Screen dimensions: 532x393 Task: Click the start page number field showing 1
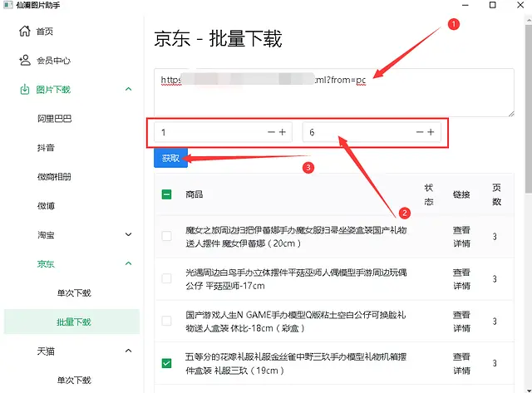point(223,132)
